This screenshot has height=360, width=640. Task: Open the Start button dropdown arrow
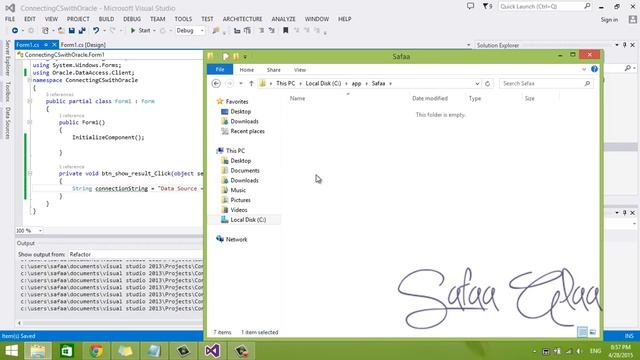click(x=155, y=31)
